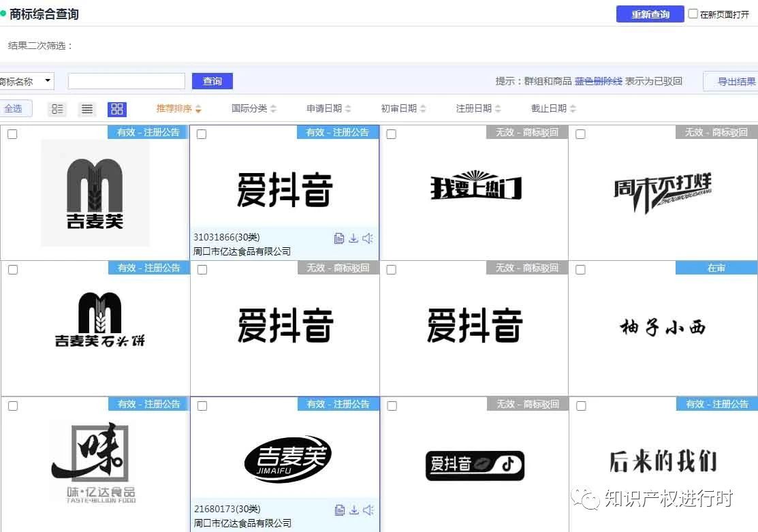Open the 柚子小西 trademark thumbnail
The image size is (758, 532).
pyautogui.click(x=663, y=328)
